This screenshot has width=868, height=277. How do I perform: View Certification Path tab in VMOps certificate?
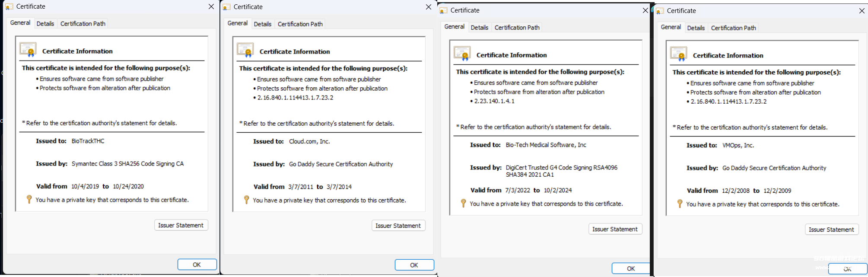(733, 28)
